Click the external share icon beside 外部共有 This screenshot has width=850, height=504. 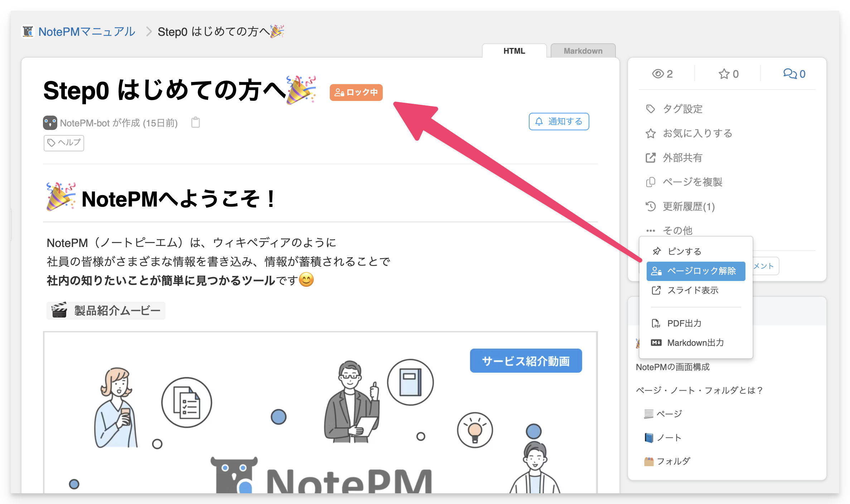point(651,157)
